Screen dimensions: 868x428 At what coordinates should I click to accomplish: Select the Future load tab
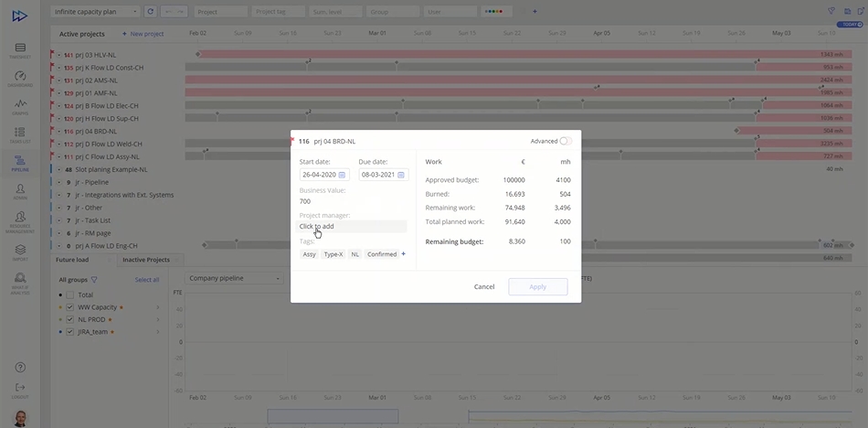tap(73, 260)
